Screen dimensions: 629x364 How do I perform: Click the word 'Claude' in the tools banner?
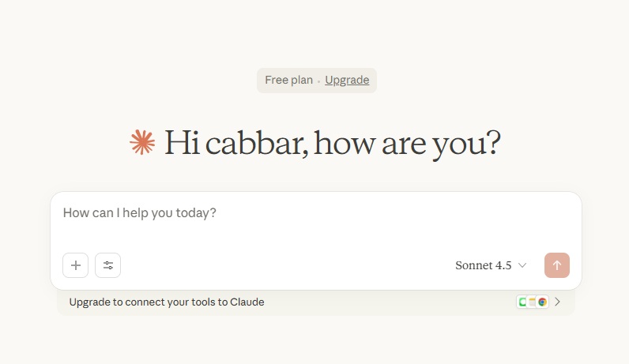(x=247, y=302)
